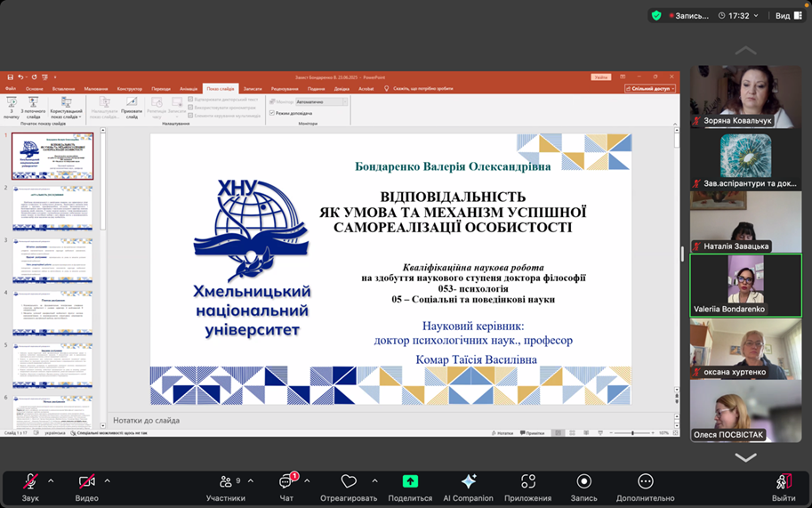Click the fit slide to window icon
This screenshot has height=508, width=812.
pos(675,433)
